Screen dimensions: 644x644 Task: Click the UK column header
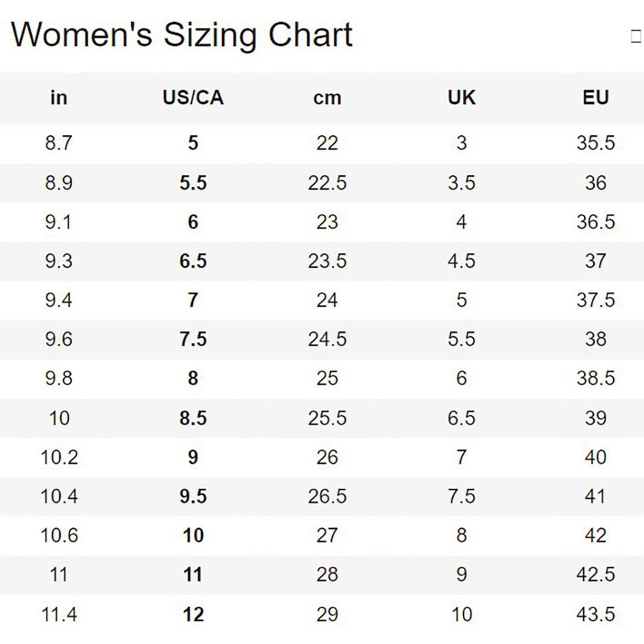(x=461, y=98)
